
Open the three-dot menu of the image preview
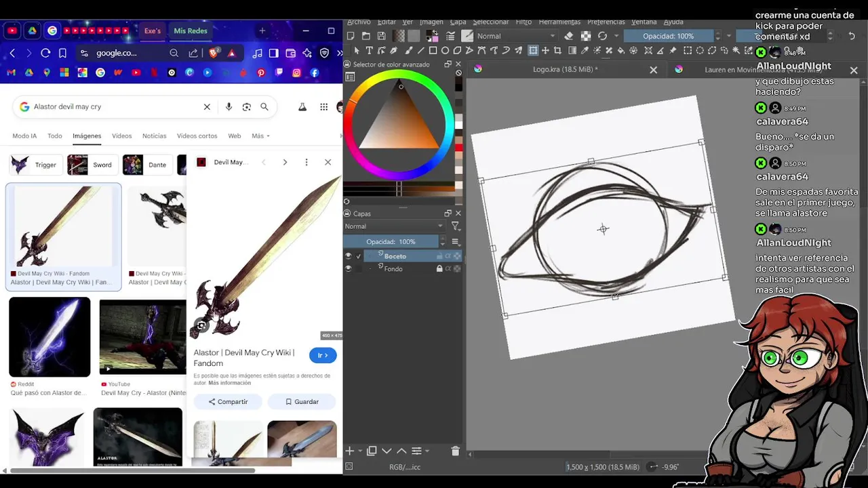coord(307,162)
